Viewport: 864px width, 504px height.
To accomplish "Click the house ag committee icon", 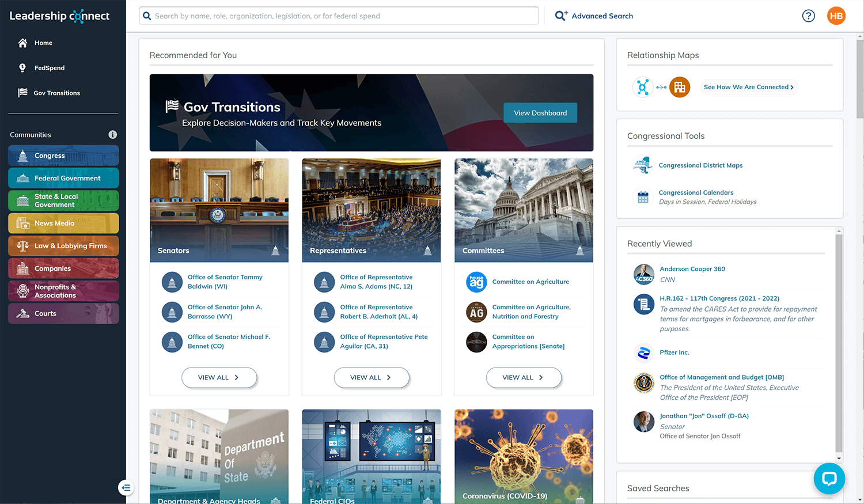I will [x=476, y=282].
